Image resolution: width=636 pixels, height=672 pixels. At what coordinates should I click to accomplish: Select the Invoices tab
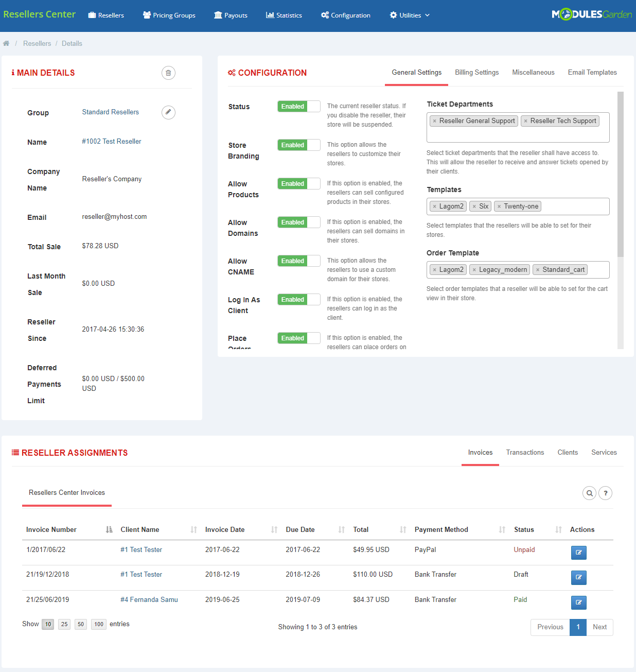tap(480, 453)
